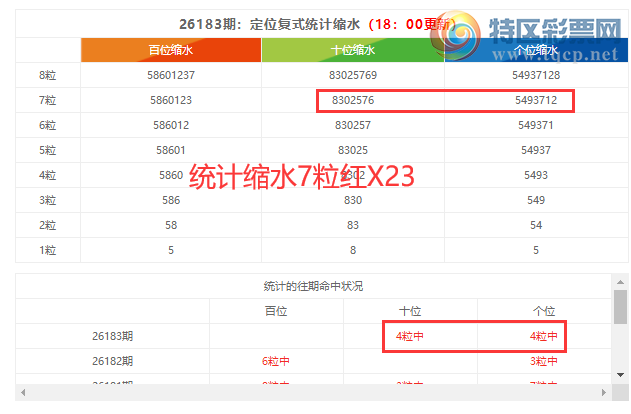Screen dimensions: 631x414
Task: Click the value 58601
Action: (x=171, y=150)
